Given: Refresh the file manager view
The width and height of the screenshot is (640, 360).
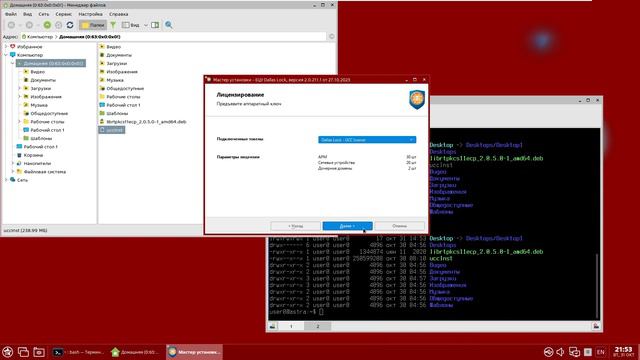Looking at the screenshot, I should (70, 25).
